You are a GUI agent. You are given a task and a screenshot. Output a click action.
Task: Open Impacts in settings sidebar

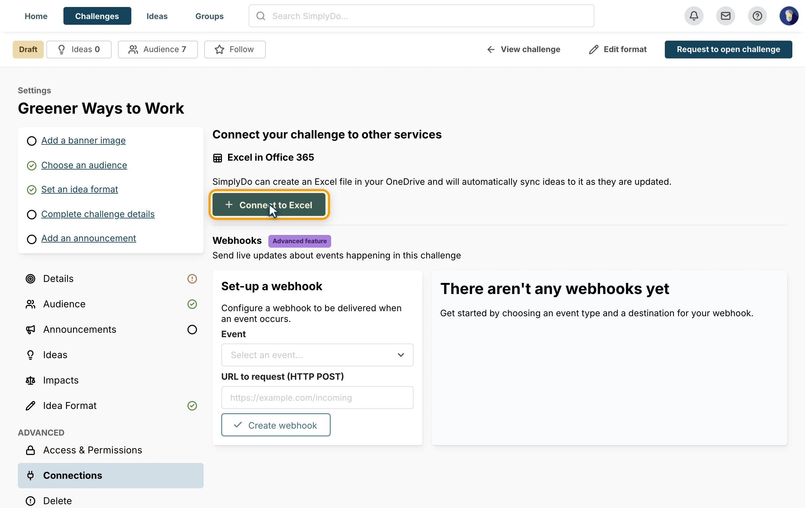point(110,380)
